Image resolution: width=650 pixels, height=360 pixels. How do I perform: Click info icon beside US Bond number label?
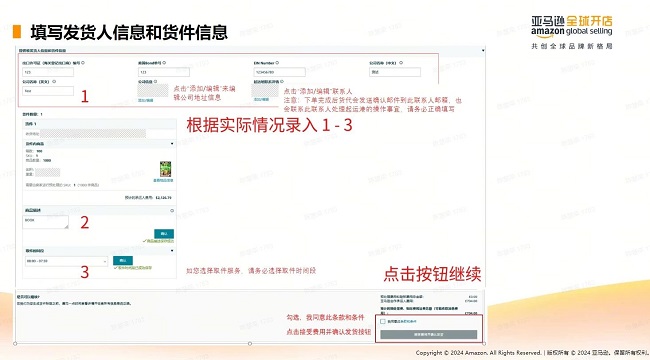point(165,63)
